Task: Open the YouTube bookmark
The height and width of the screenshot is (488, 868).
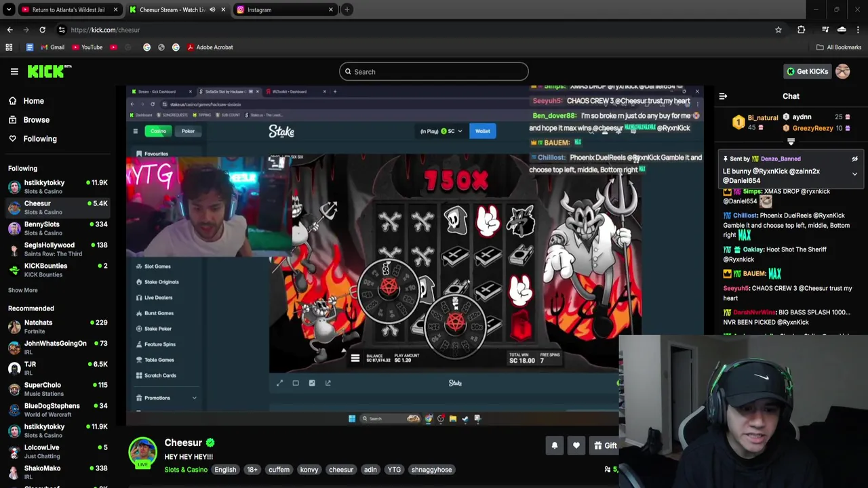Action: [87, 47]
